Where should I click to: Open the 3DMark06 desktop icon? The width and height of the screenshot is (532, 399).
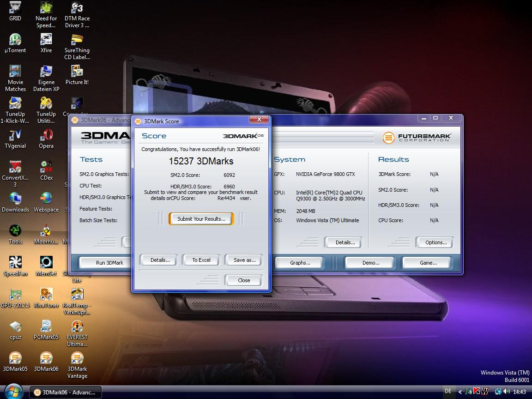tap(46, 362)
